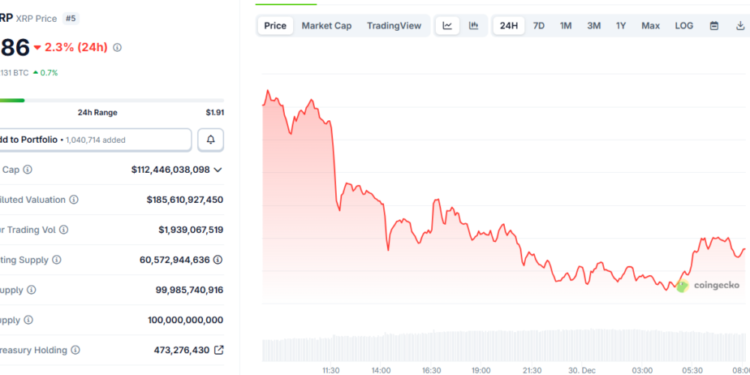Viewport: 750px width, 375px height.
Task: Set chart range to 24H
Action: click(509, 26)
